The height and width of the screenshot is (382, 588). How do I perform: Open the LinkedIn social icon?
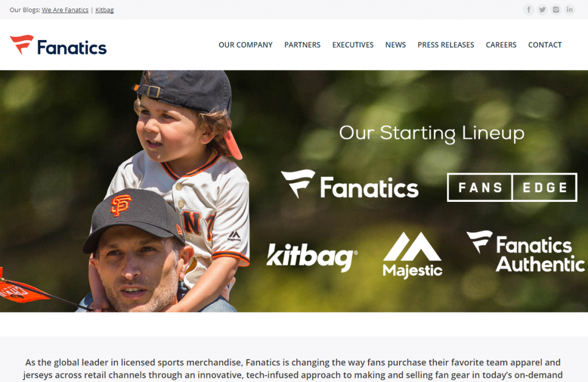tap(570, 10)
